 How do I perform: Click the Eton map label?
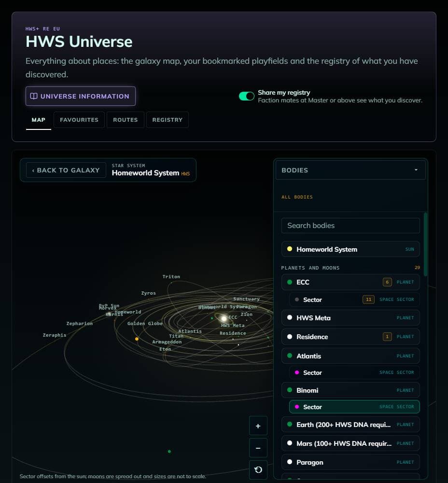click(165, 349)
